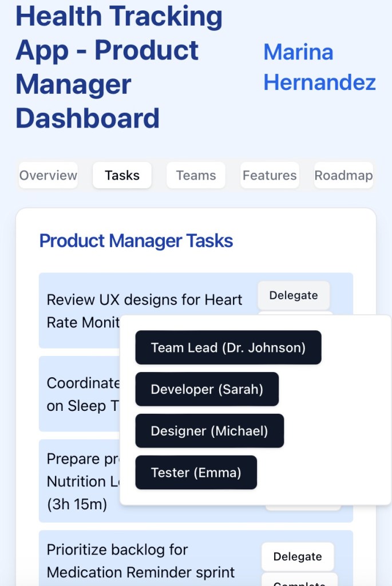
Task: Open the Teams tab
Action: (x=196, y=176)
